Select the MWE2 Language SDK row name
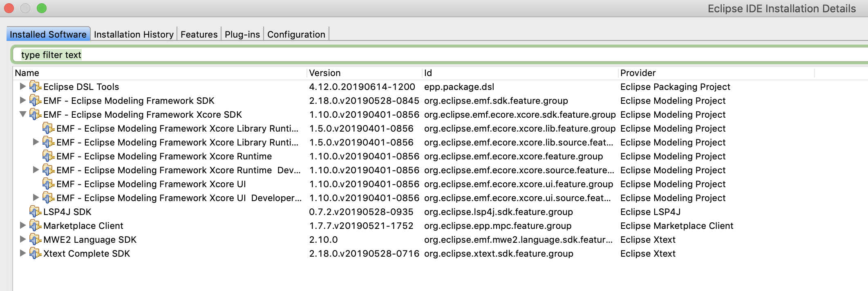This screenshot has height=291, width=868. pyautogui.click(x=90, y=240)
